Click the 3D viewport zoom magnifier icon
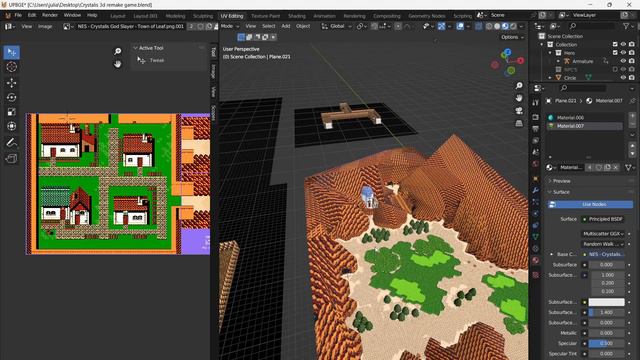The image size is (640, 360). 519,86
